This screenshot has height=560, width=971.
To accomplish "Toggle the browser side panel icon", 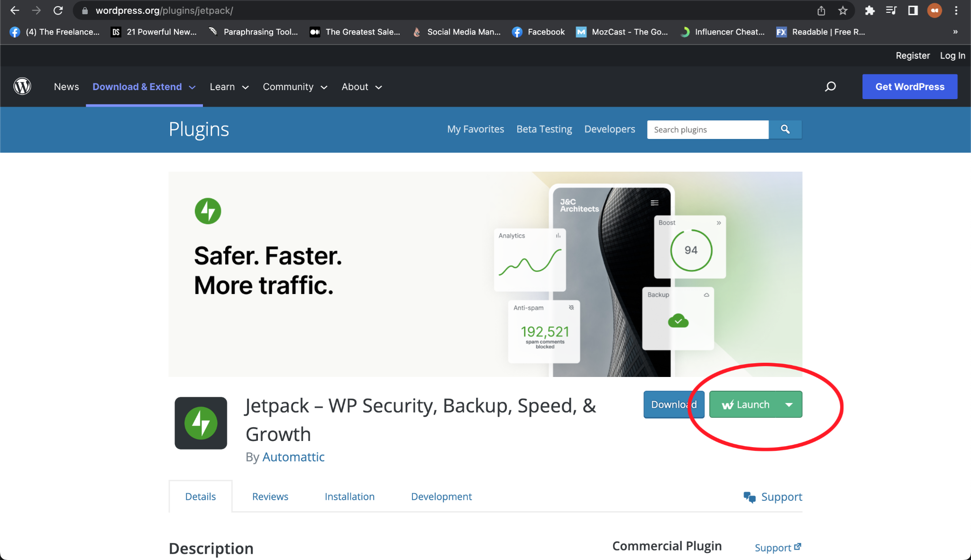I will 913,10.
